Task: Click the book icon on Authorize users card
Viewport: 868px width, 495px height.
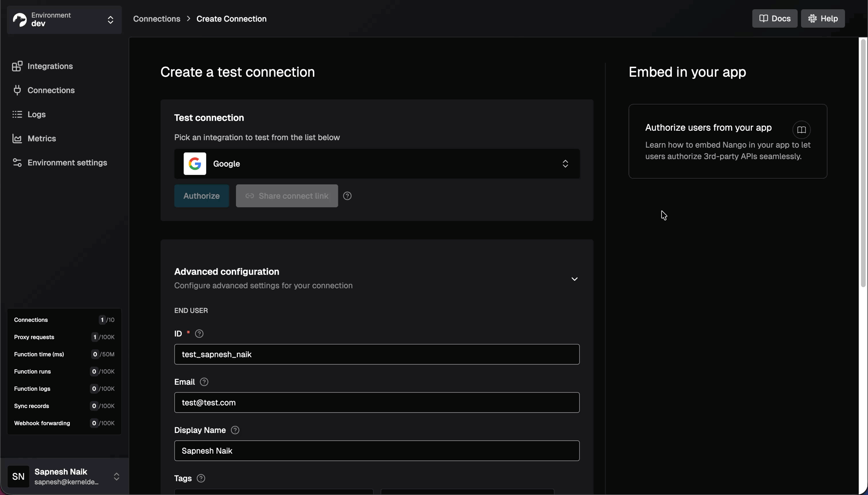Action: point(801,130)
